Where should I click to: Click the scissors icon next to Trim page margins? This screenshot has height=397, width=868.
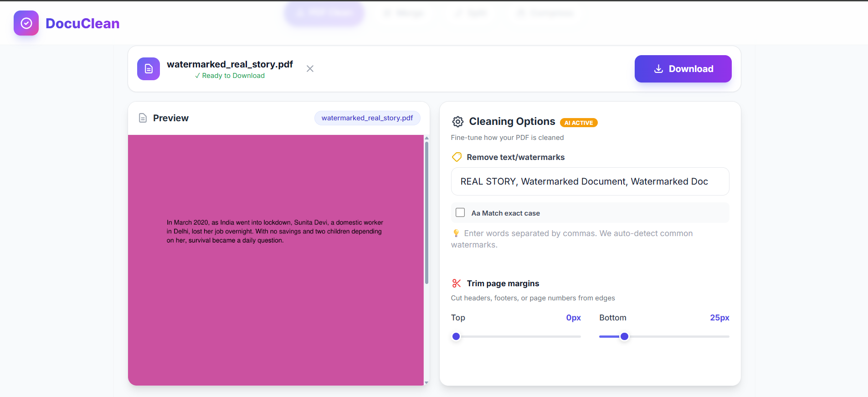click(x=457, y=284)
